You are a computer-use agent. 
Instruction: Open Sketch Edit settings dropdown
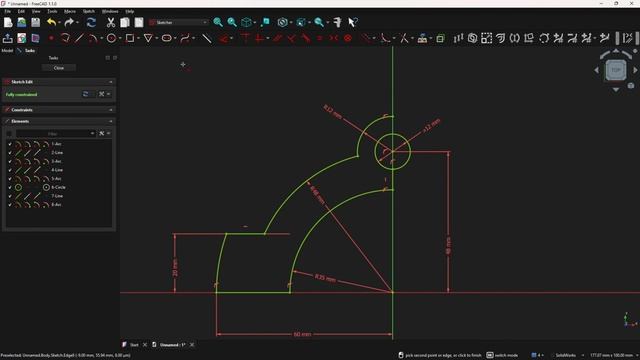tap(108, 94)
